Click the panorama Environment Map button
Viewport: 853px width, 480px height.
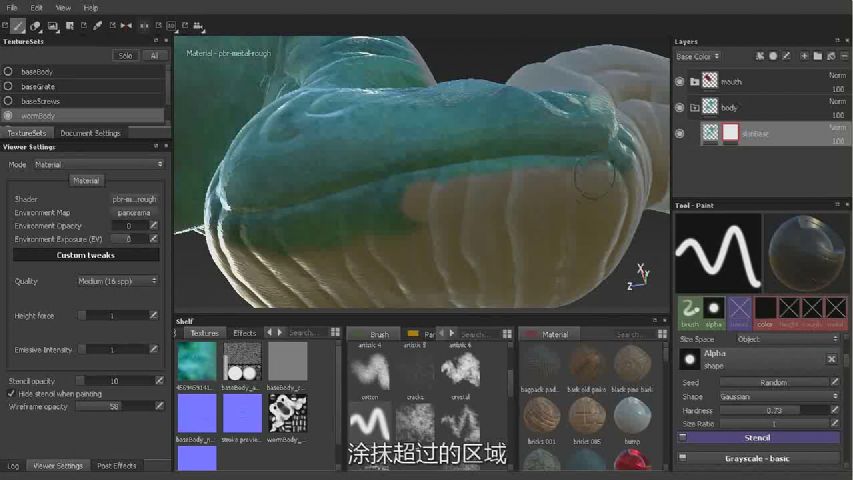coord(134,213)
